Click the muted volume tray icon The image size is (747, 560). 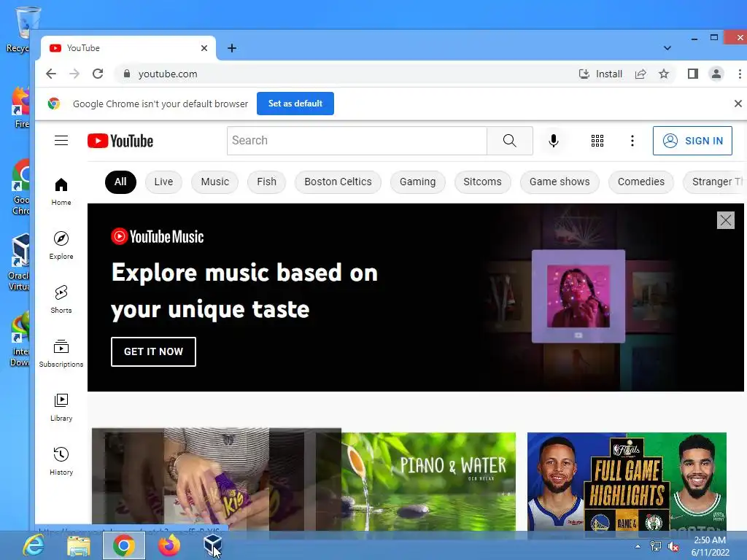tap(673, 546)
